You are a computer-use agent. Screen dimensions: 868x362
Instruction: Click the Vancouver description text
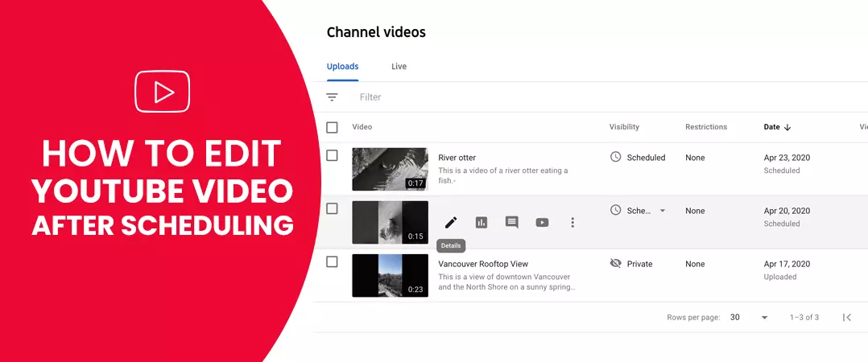coord(506,282)
